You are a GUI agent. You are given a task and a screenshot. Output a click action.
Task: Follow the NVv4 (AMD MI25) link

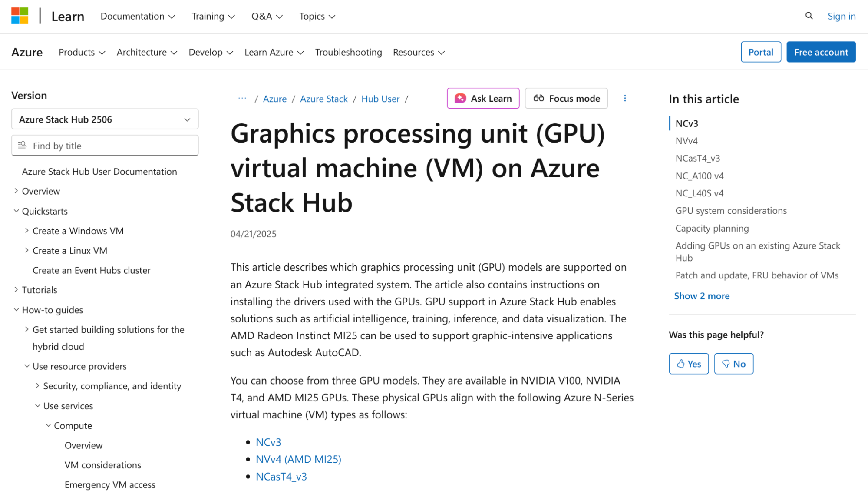pos(298,459)
